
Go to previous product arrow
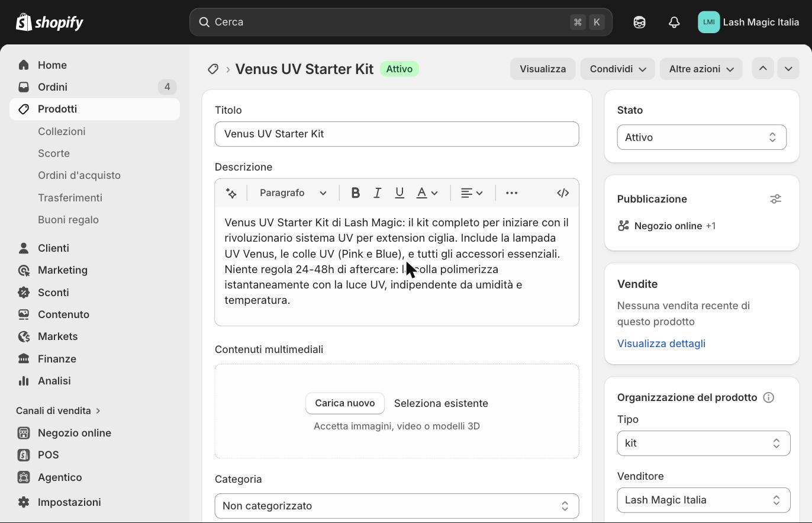coord(763,69)
